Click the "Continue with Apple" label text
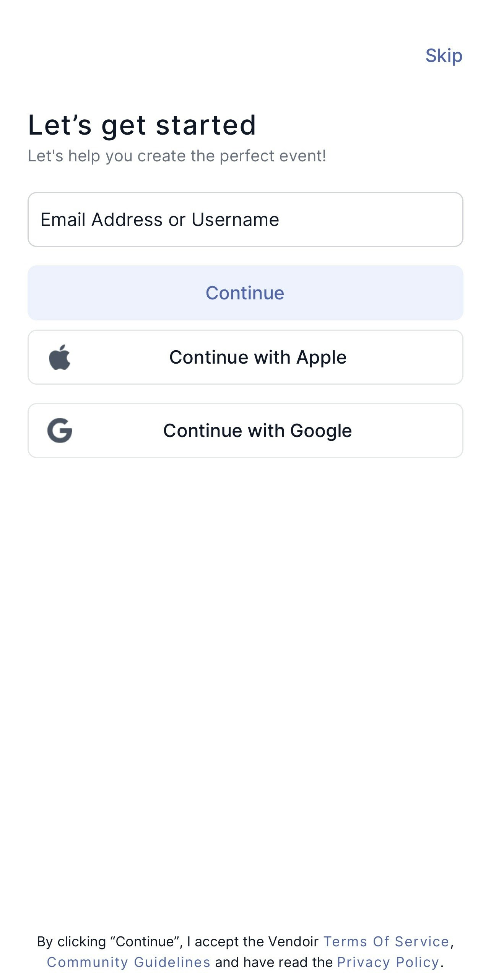Image resolution: width=491 pixels, height=980 pixels. click(x=258, y=358)
